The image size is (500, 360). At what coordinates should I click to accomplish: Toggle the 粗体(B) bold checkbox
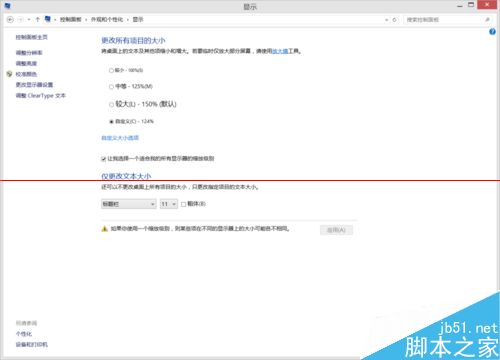tap(183, 204)
